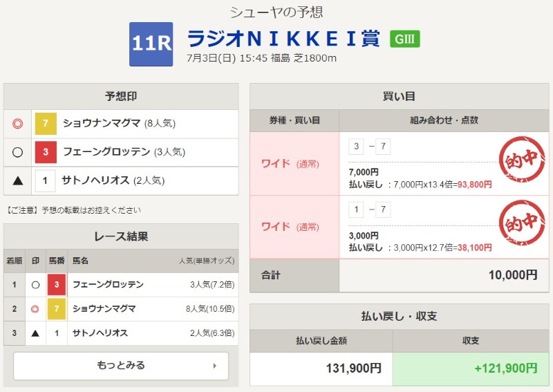Click the 払い戻し・収支 section header
This screenshot has width=553, height=392.
[x=400, y=316]
